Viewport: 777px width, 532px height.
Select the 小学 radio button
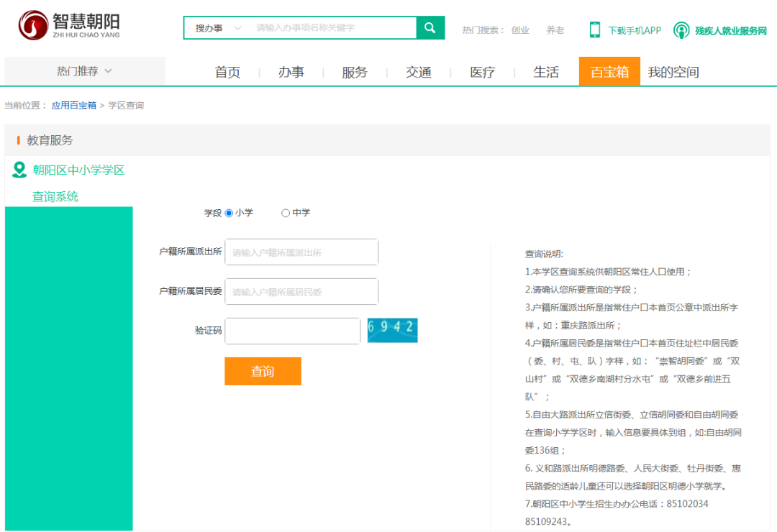coord(230,213)
